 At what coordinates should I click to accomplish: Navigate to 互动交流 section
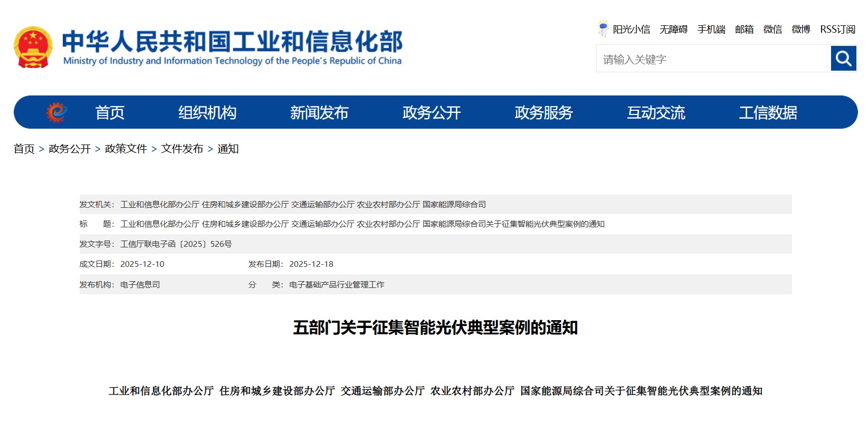tap(656, 112)
